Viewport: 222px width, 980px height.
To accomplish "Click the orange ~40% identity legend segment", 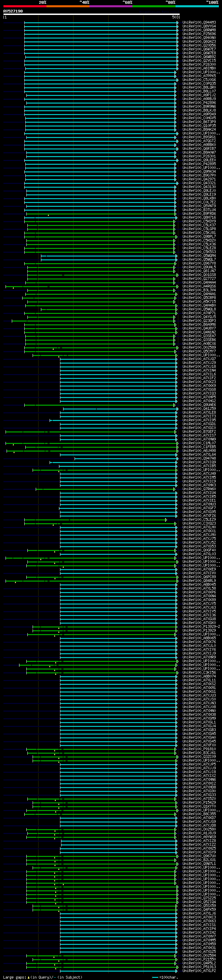I will tap(68, 6).
